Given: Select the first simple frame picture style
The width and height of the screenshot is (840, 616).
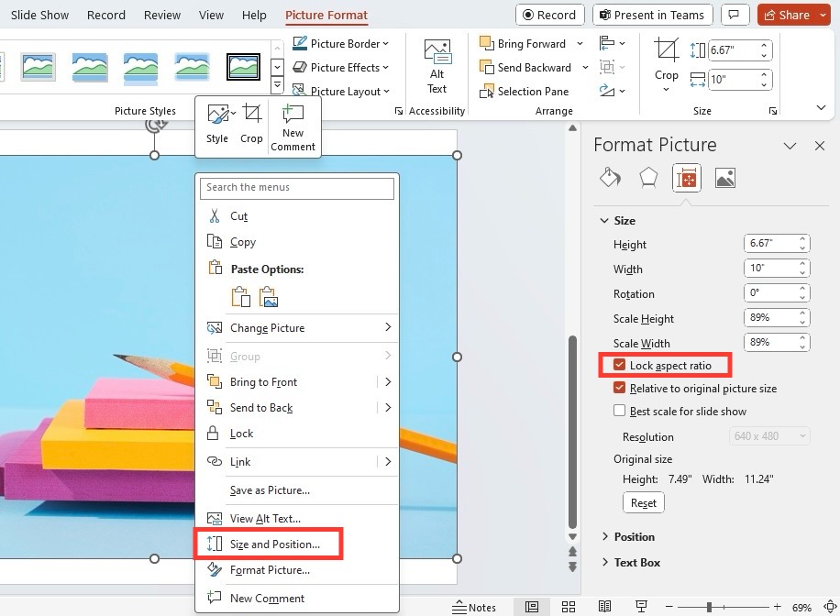Looking at the screenshot, I should [x=38, y=67].
